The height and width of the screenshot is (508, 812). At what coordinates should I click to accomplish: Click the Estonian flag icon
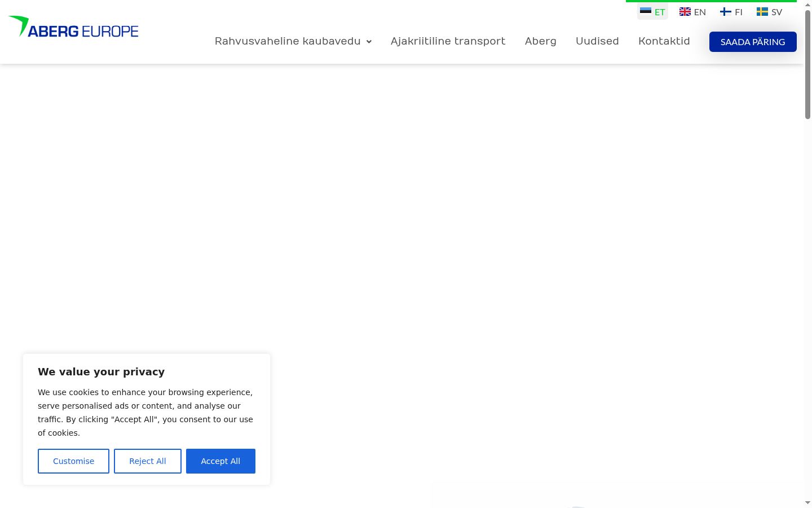(x=646, y=11)
